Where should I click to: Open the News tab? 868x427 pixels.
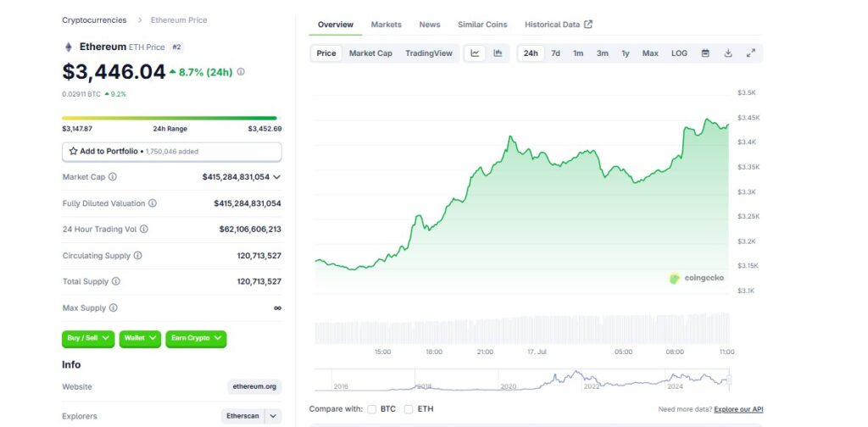click(430, 25)
